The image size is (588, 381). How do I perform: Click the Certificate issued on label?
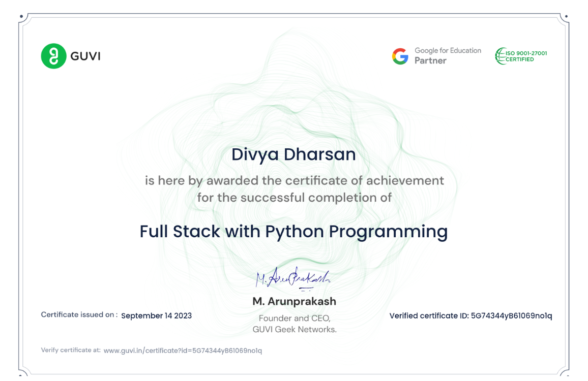[x=79, y=315]
